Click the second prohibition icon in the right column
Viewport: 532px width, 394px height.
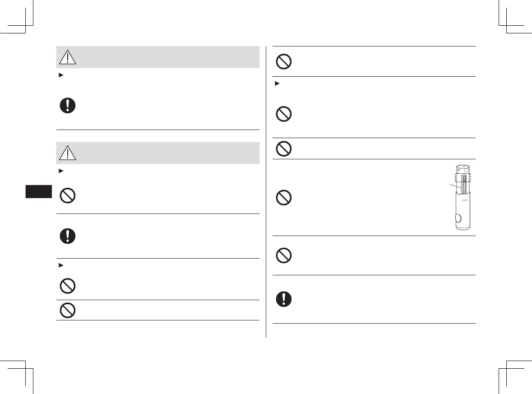click(x=284, y=114)
